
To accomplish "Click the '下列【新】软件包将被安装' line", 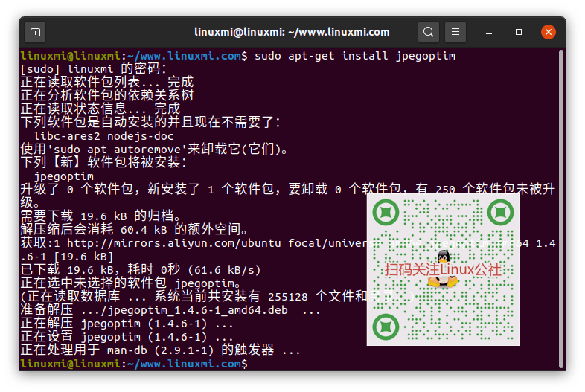I will (103, 163).
